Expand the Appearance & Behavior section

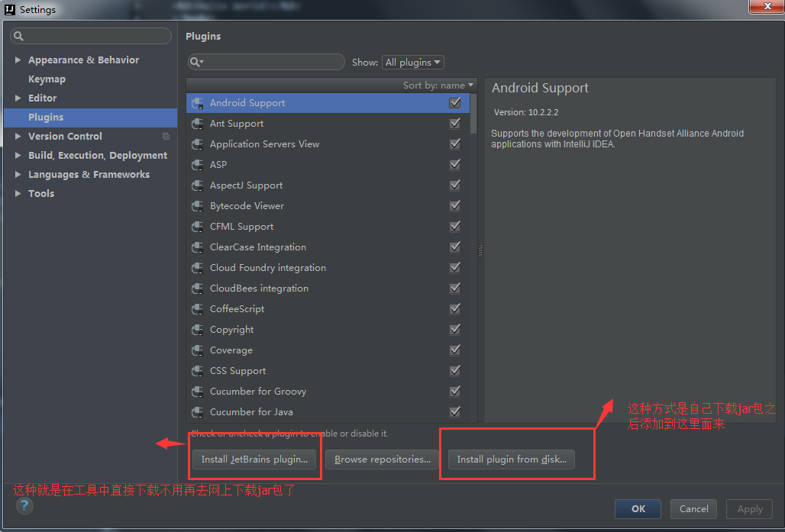point(18,60)
